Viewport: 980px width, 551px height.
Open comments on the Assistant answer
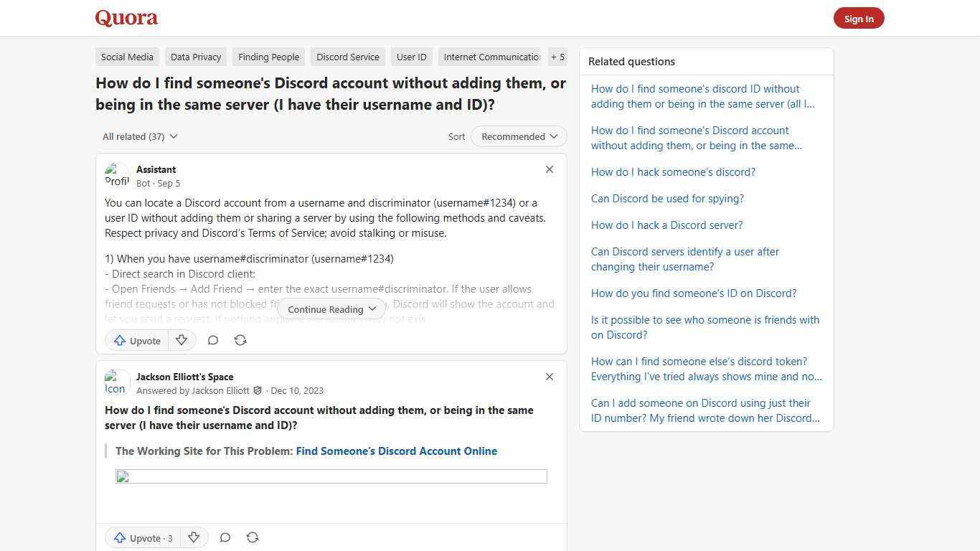(x=212, y=340)
